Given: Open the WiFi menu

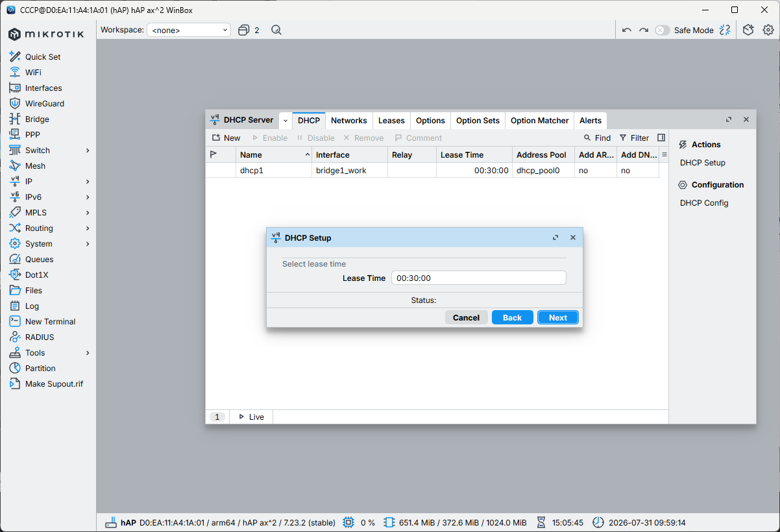Looking at the screenshot, I should pos(33,73).
